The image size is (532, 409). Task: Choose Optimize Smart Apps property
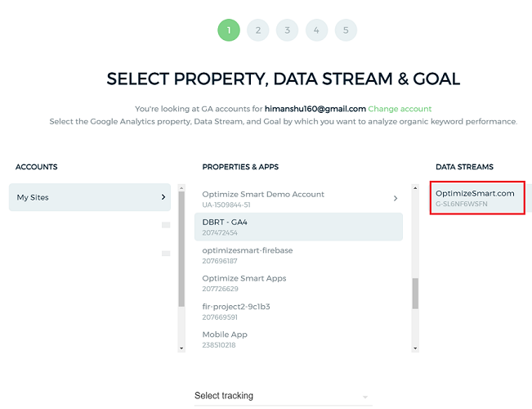[x=298, y=283]
